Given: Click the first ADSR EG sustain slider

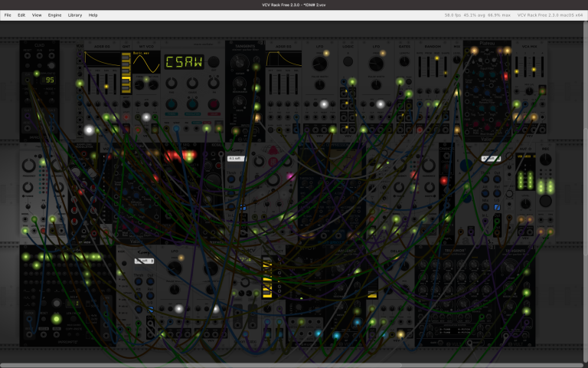Looking at the screenshot, I should [x=106, y=84].
